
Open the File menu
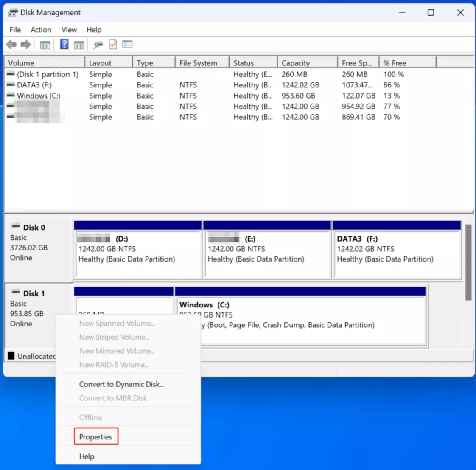[15, 30]
